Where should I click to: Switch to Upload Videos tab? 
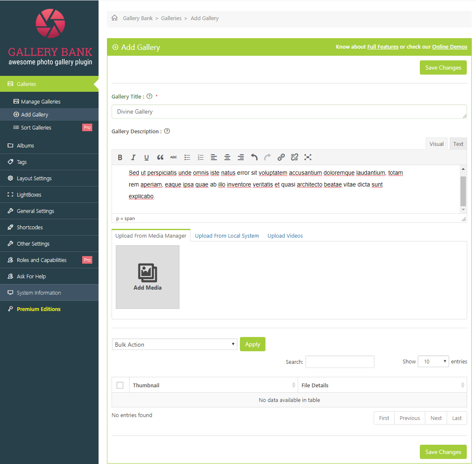(285, 236)
